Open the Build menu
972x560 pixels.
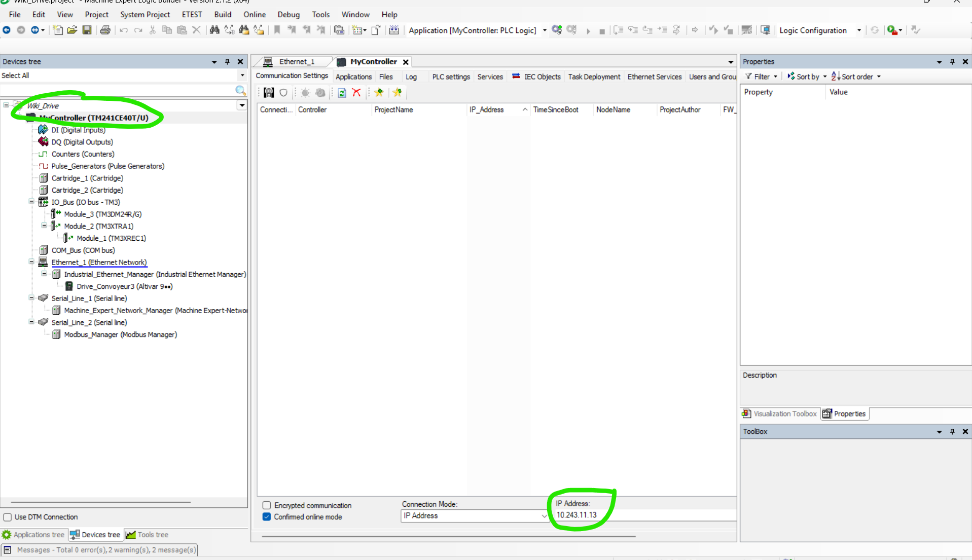[222, 15]
